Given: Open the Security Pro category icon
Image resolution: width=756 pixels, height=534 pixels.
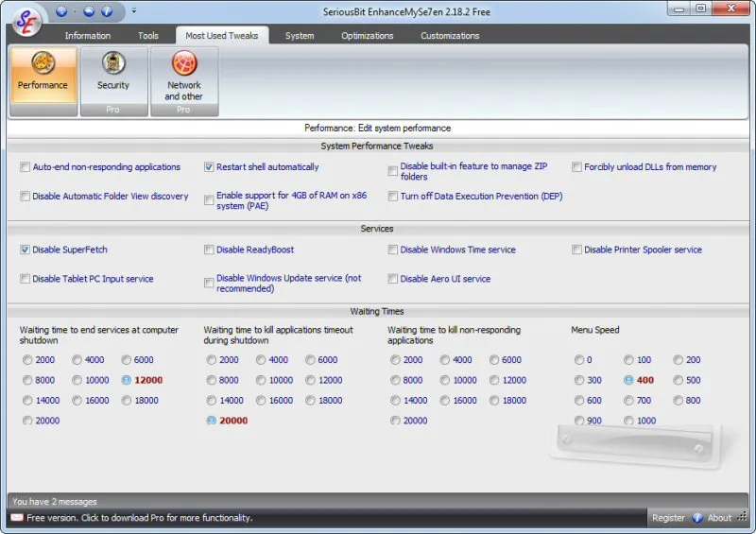Looking at the screenshot, I should click(x=113, y=77).
